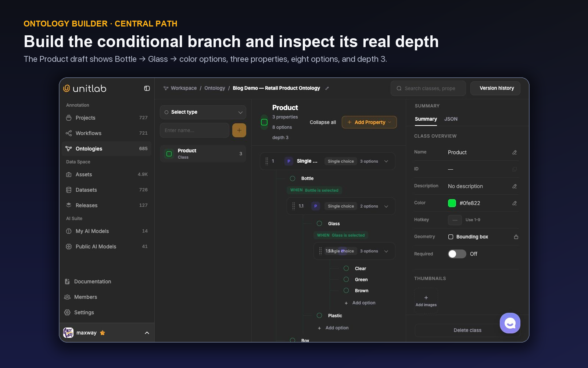Select the Product class row
Image resolution: width=588 pixels, height=368 pixels.
(x=203, y=154)
